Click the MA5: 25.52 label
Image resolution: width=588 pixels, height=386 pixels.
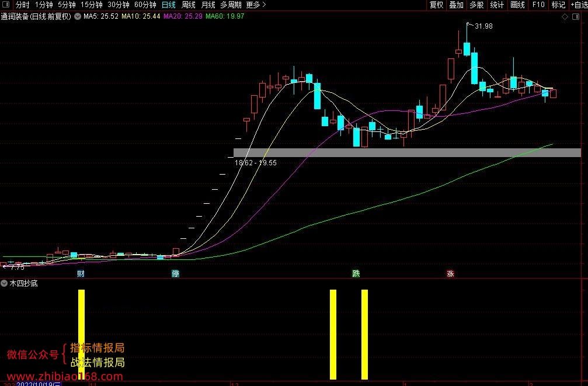[101, 16]
